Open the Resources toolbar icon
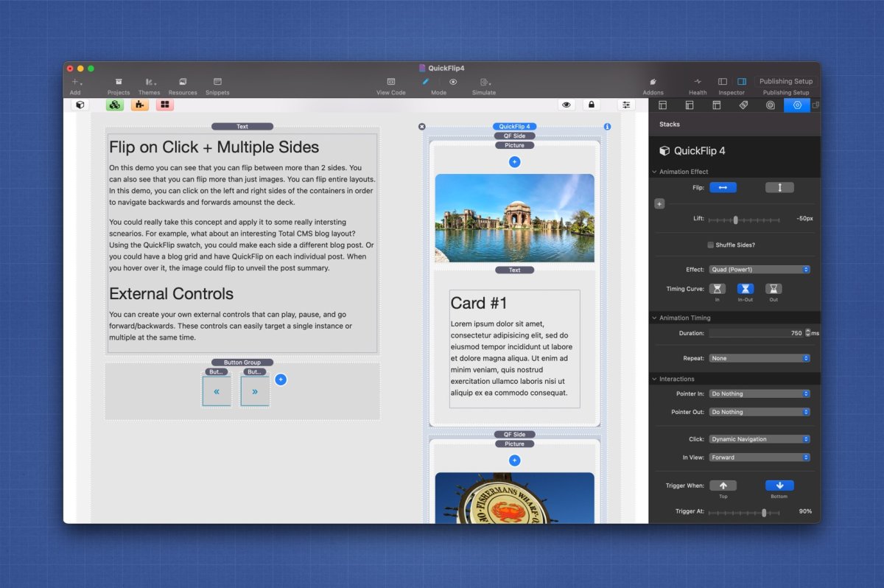 (x=183, y=82)
